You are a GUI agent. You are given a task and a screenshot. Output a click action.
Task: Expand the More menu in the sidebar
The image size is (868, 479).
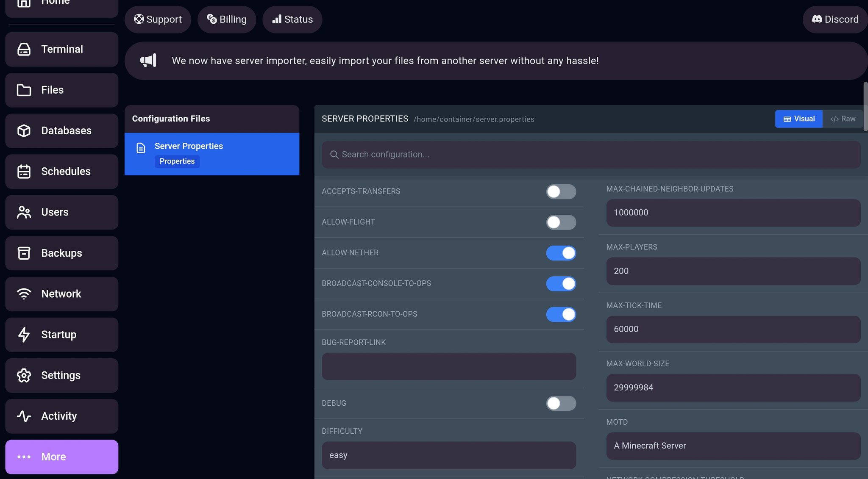coord(62,457)
